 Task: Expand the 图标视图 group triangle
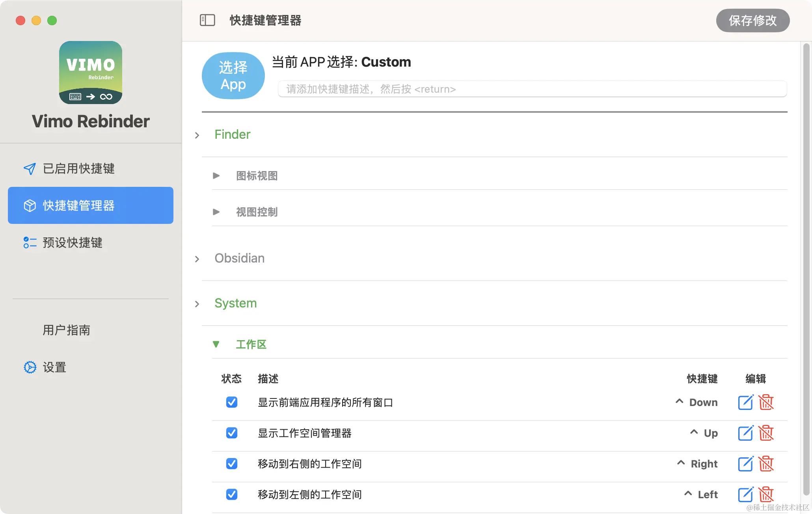[x=216, y=176]
